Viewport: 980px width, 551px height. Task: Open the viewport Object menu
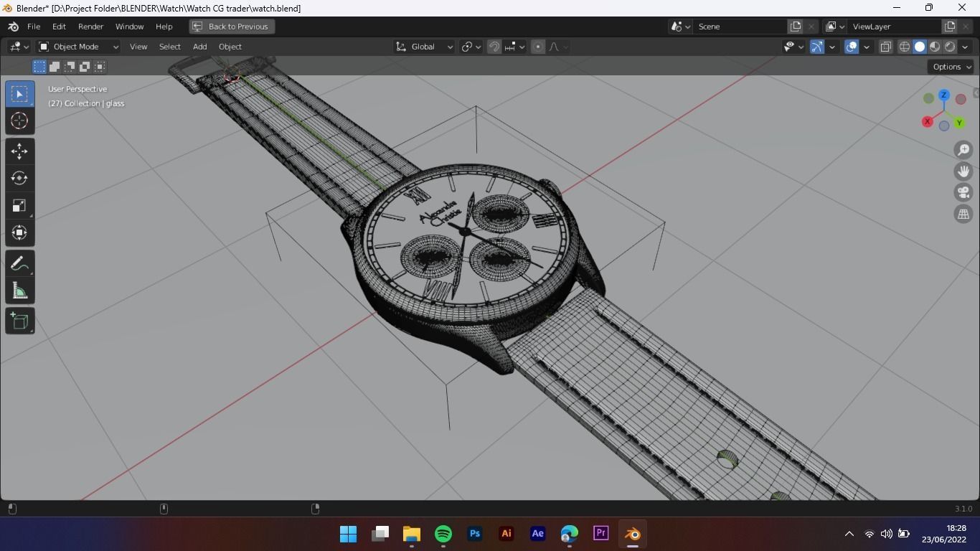pos(230,47)
